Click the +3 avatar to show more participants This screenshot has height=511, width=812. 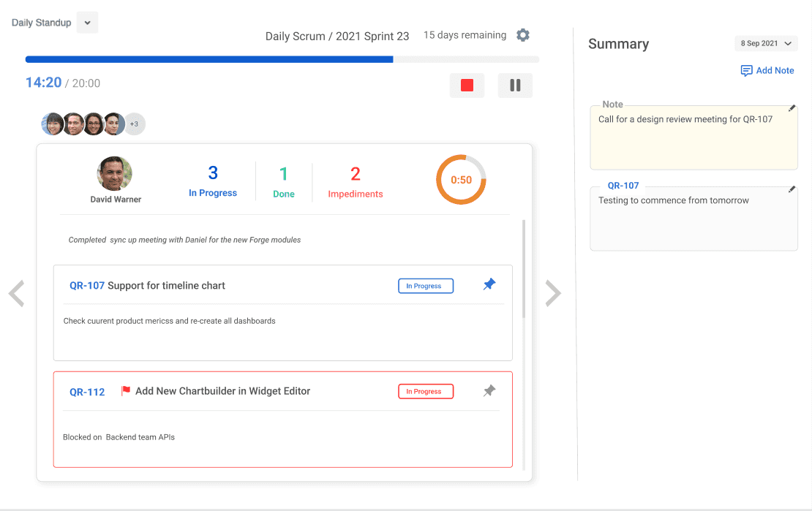135,124
